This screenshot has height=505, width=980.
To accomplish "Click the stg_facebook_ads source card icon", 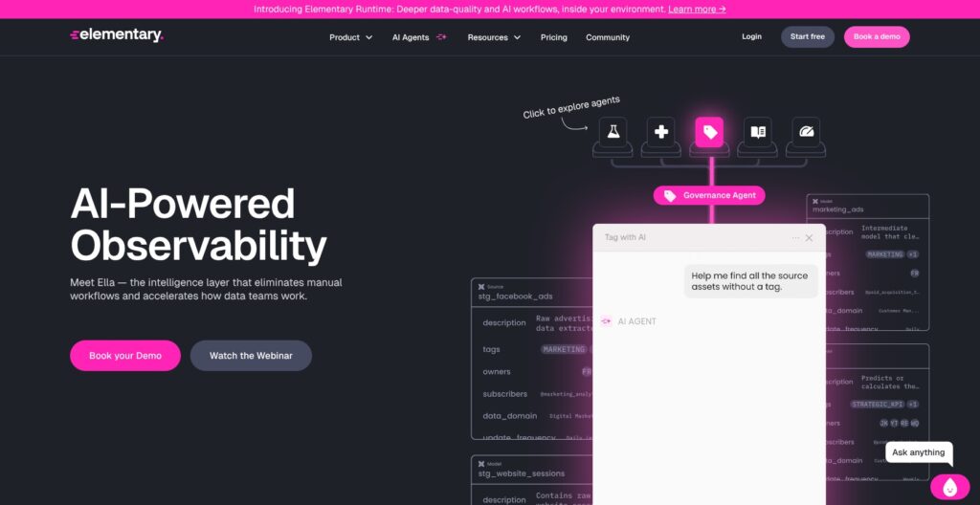I will tap(481, 287).
